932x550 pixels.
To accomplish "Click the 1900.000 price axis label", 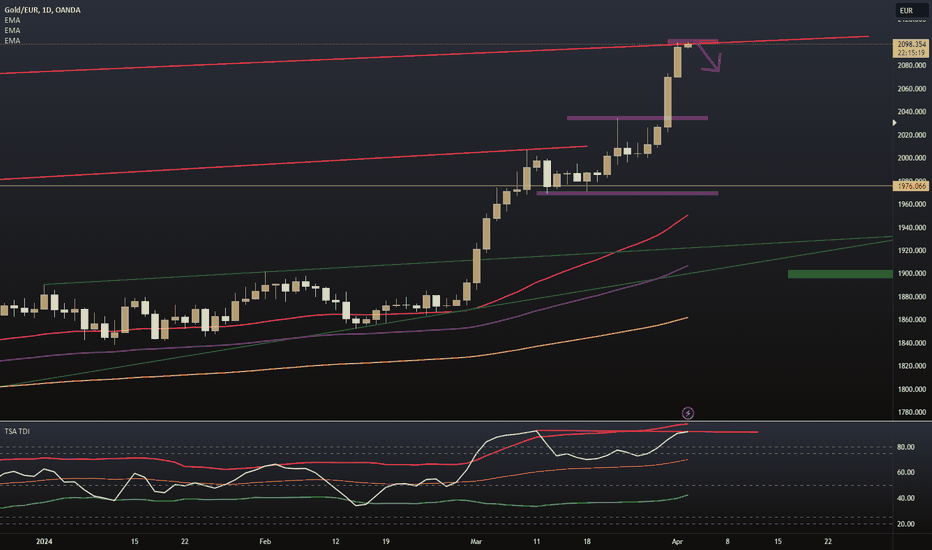I will coord(912,274).
